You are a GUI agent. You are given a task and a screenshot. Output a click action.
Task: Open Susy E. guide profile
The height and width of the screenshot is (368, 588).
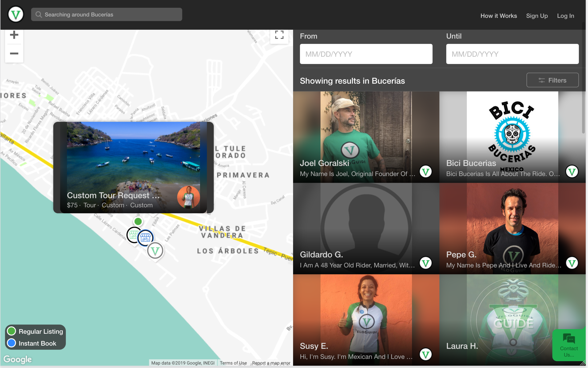tap(366, 320)
